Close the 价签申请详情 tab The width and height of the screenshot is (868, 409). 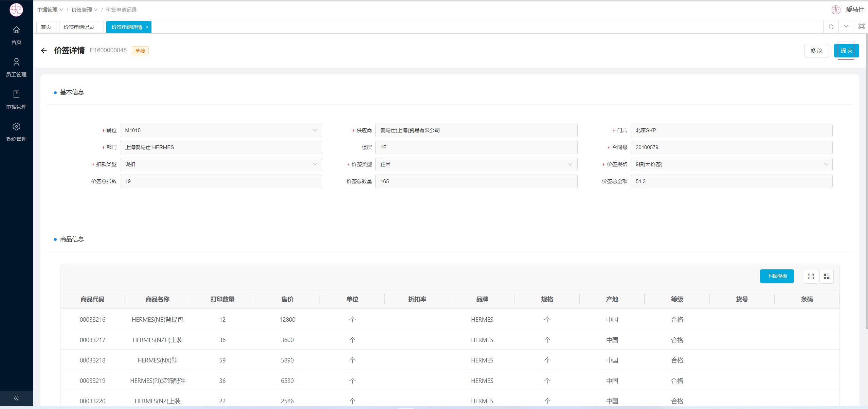147,27
